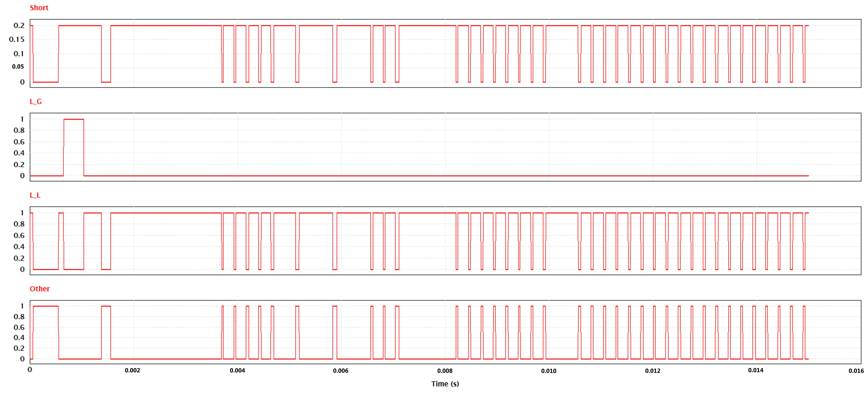
Task: Click the 0.016 time axis tick label
Action: 856,371
